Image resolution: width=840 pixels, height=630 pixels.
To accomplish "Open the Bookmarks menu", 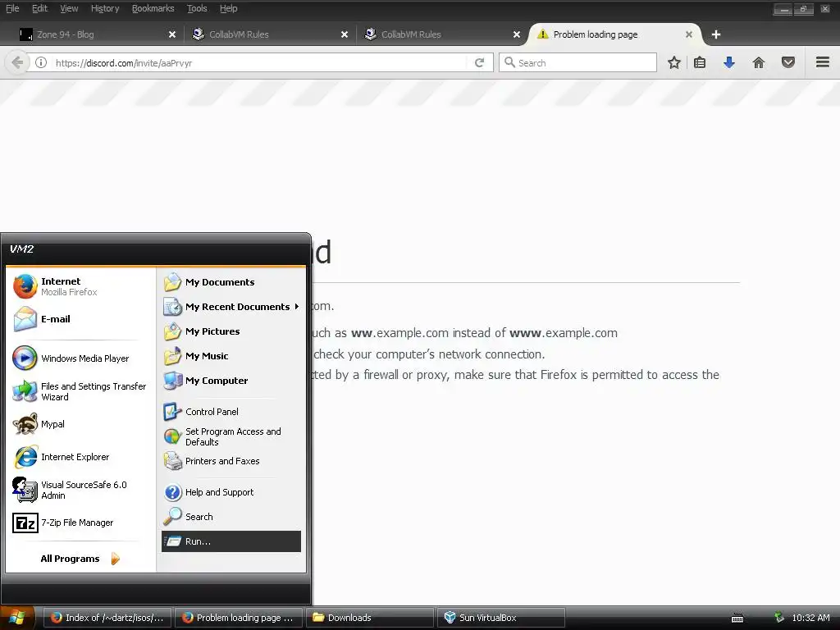I will 153,8.
